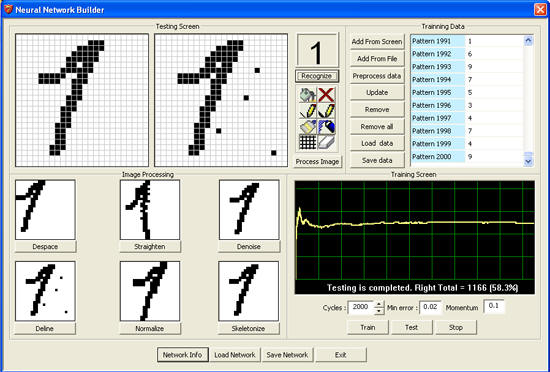Toggle the grid icon in tool palette
The image size is (550, 372).
point(308,142)
